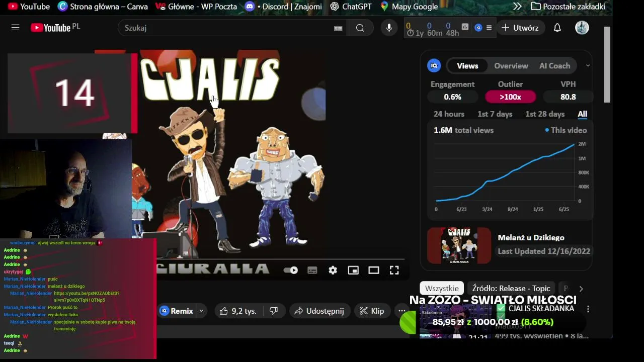The height and width of the screenshot is (362, 644).
Task: Click the views line chart
Action: (x=505, y=172)
